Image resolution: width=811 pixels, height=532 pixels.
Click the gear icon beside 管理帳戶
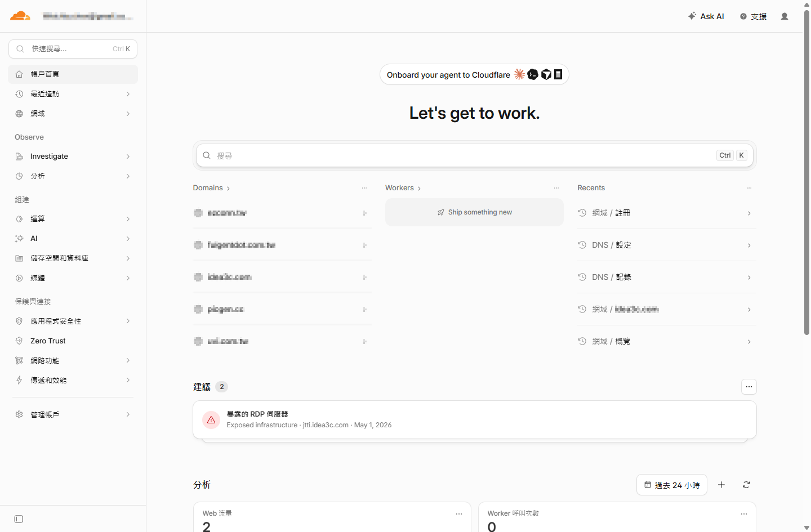coord(19,415)
